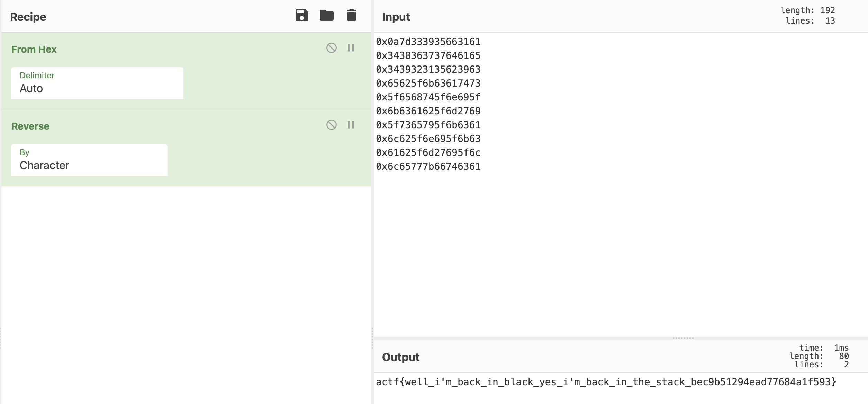The height and width of the screenshot is (404, 868).
Task: Open the Delimiter Auto dropdown
Action: (97, 83)
